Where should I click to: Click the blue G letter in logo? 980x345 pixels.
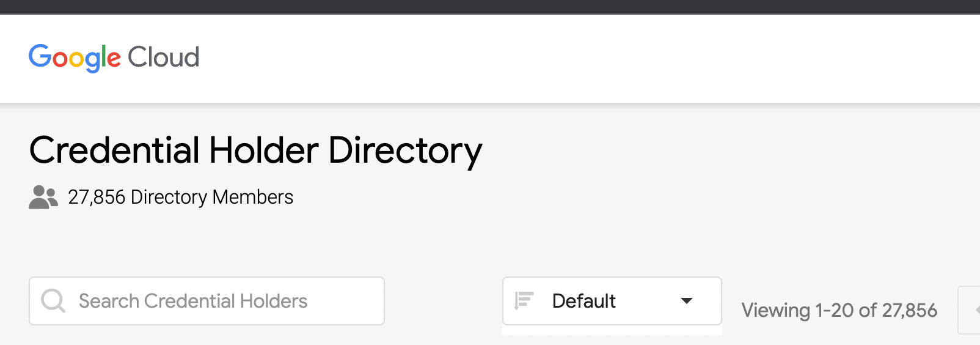point(40,56)
